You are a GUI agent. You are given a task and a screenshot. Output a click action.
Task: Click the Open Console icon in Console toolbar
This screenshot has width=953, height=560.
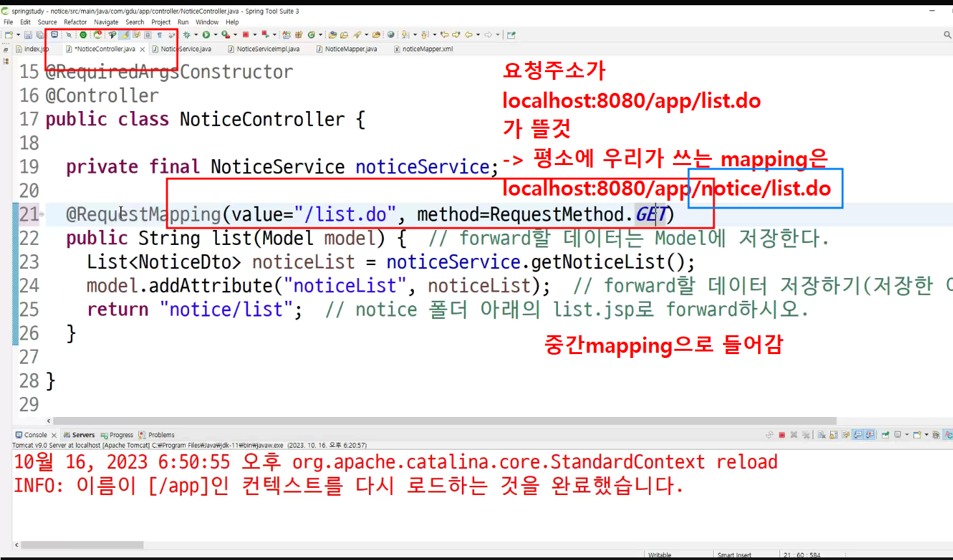click(x=917, y=435)
